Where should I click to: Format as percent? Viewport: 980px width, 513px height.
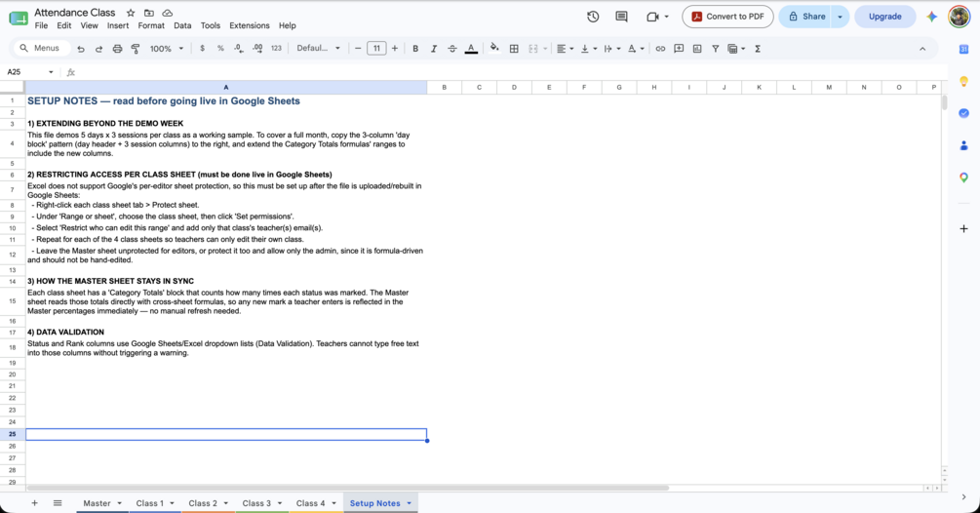(220, 48)
